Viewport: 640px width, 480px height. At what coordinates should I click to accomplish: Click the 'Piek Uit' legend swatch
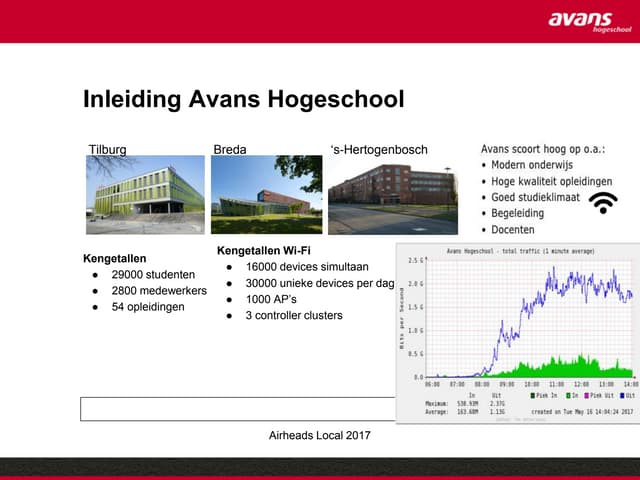(584, 395)
